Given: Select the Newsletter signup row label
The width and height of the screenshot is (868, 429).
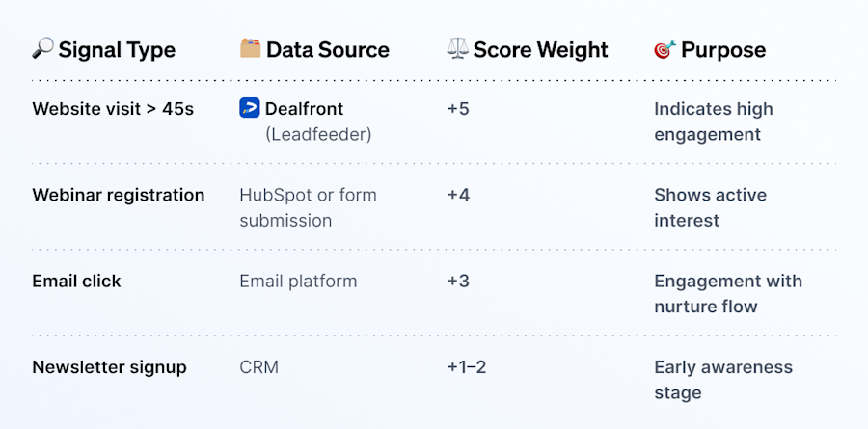Looking at the screenshot, I should 110,367.
